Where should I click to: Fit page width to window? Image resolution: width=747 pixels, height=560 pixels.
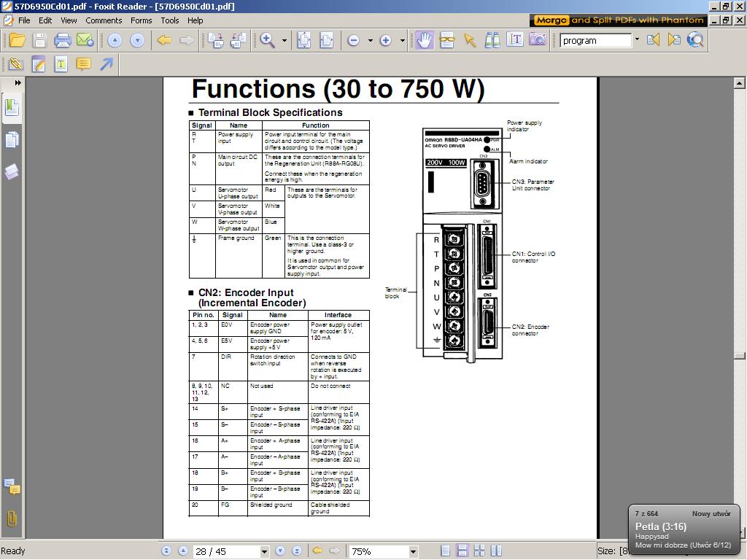coord(327,41)
